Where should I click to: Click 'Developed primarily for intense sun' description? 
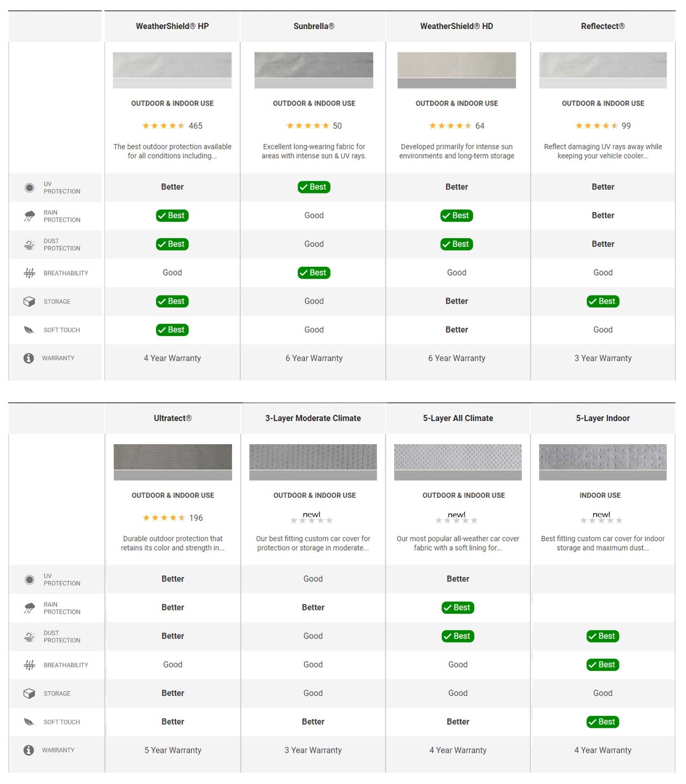[x=457, y=151]
